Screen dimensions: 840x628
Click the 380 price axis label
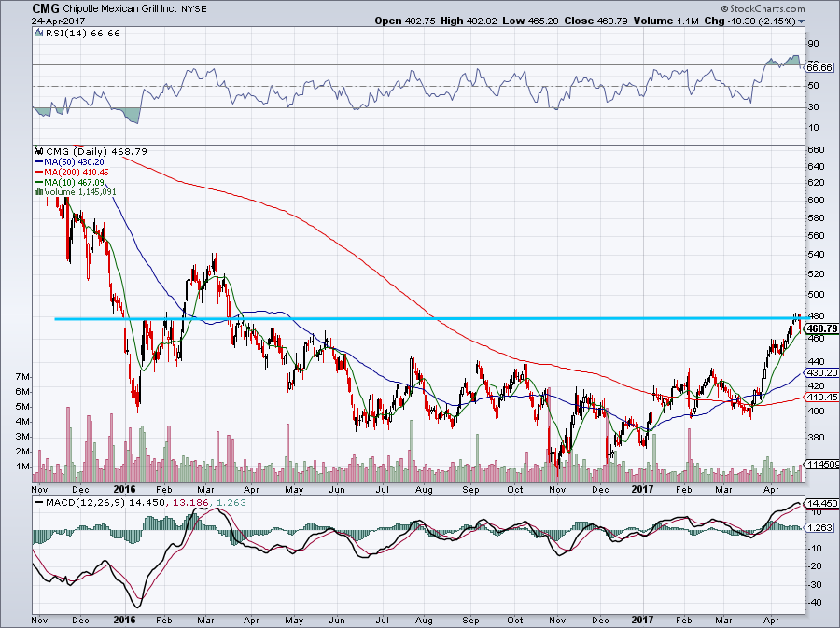pos(817,437)
